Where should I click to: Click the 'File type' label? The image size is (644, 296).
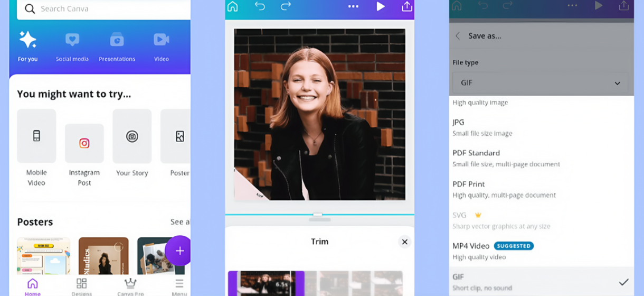(x=465, y=62)
